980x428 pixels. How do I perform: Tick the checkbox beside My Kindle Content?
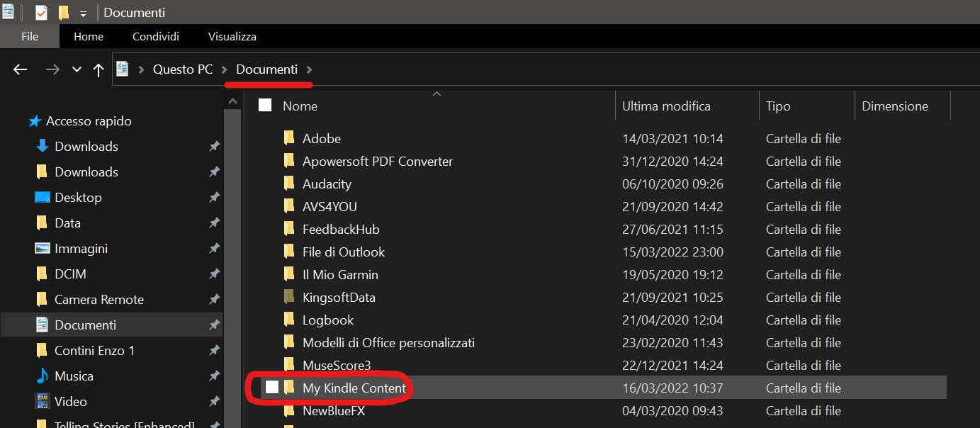pyautogui.click(x=272, y=388)
